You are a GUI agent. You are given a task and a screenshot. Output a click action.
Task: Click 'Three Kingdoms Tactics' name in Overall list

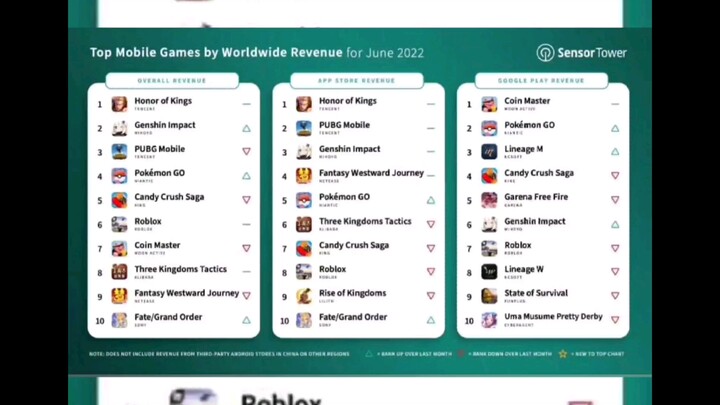tap(180, 269)
